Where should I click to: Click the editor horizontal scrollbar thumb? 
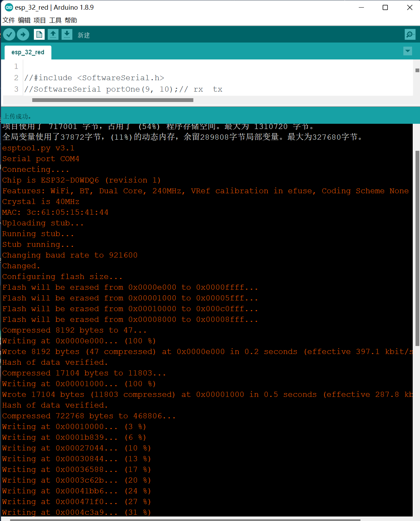(113, 100)
